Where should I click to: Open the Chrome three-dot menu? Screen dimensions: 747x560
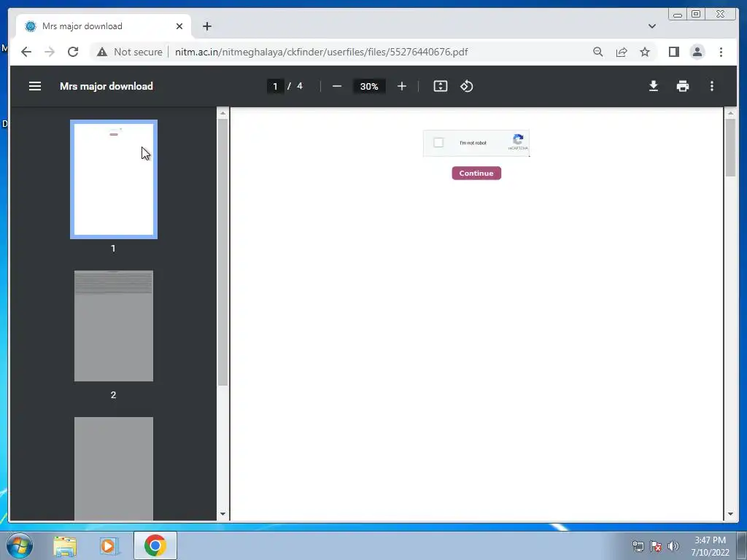coord(721,52)
